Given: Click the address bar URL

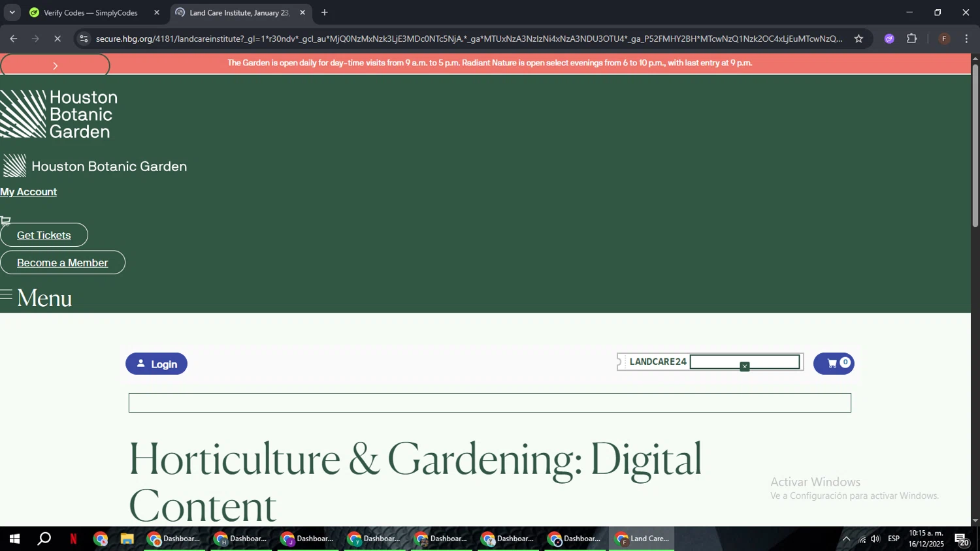Looking at the screenshot, I should pos(468,39).
